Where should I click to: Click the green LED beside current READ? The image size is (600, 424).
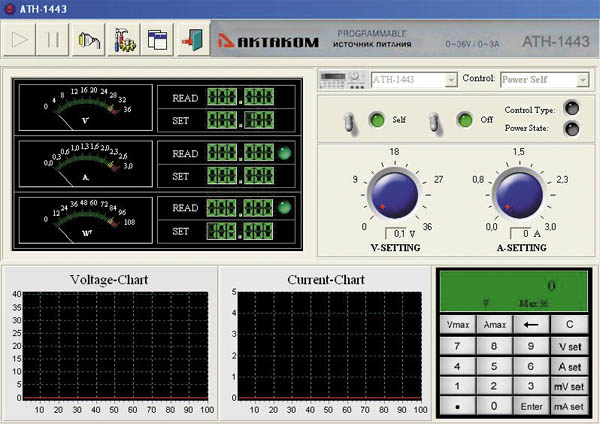285,153
